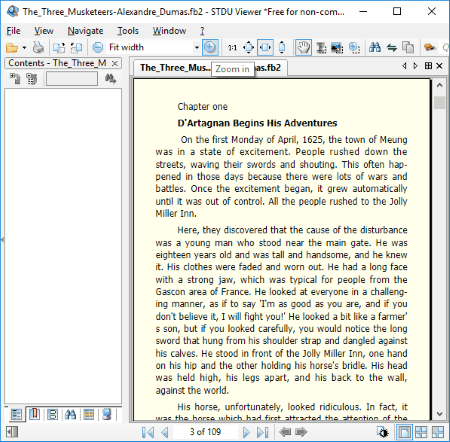
Task: Go to the last page
Action: pos(263,432)
